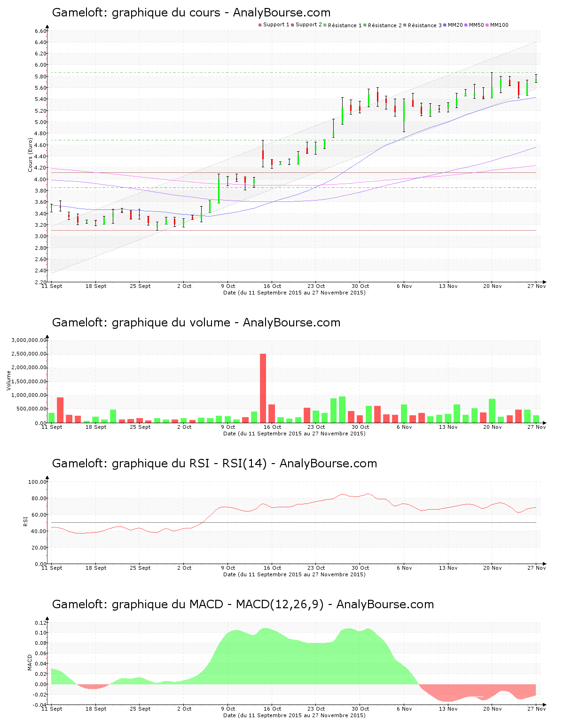Click the 'RSI' vertical axis label

(25, 521)
